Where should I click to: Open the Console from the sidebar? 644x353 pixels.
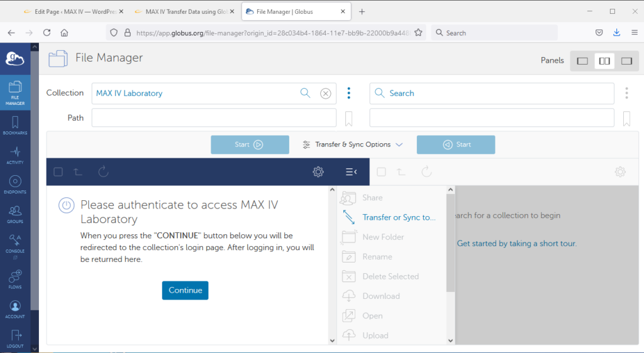click(15, 246)
